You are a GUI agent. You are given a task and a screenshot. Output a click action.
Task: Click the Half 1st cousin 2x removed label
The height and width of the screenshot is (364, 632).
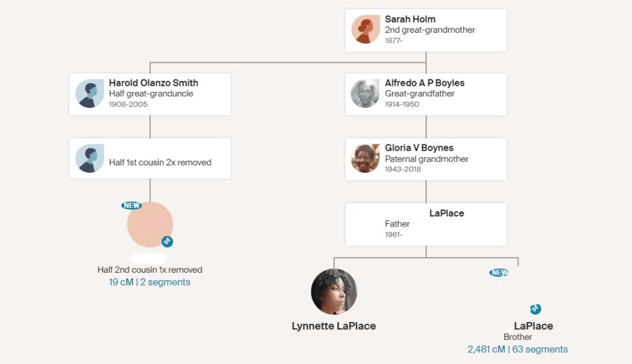tap(160, 163)
